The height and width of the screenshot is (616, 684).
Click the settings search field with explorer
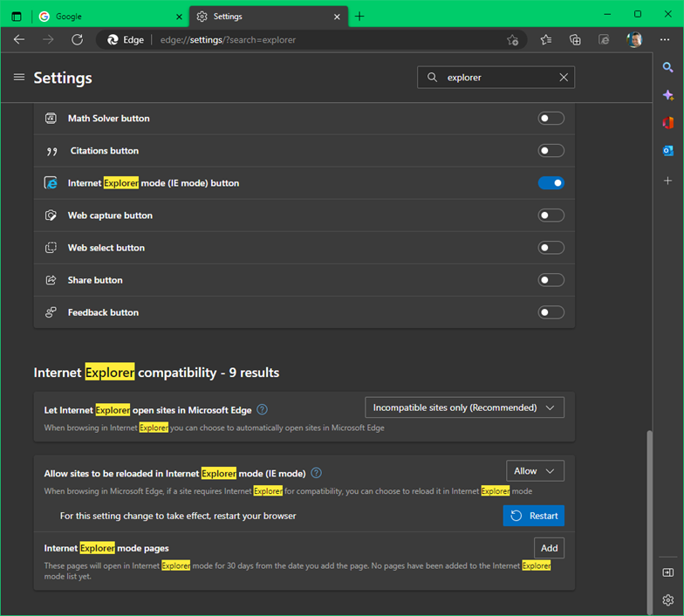point(496,77)
